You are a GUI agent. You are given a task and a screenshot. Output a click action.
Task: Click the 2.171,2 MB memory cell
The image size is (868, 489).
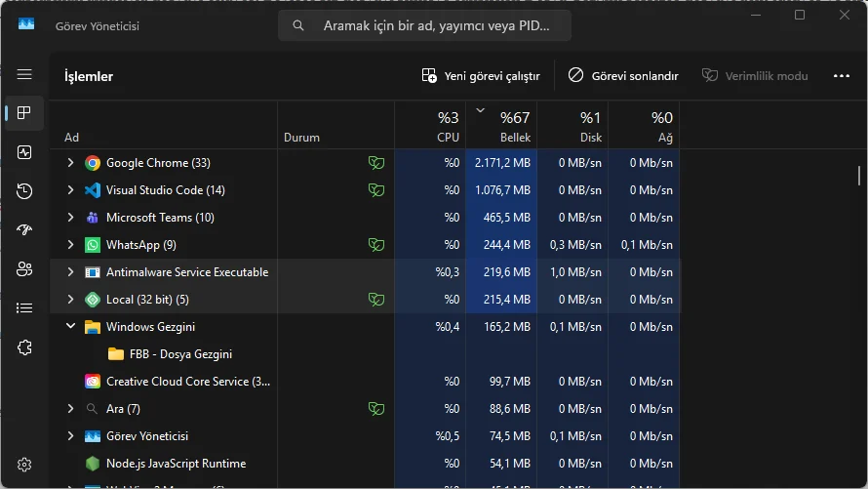point(501,163)
